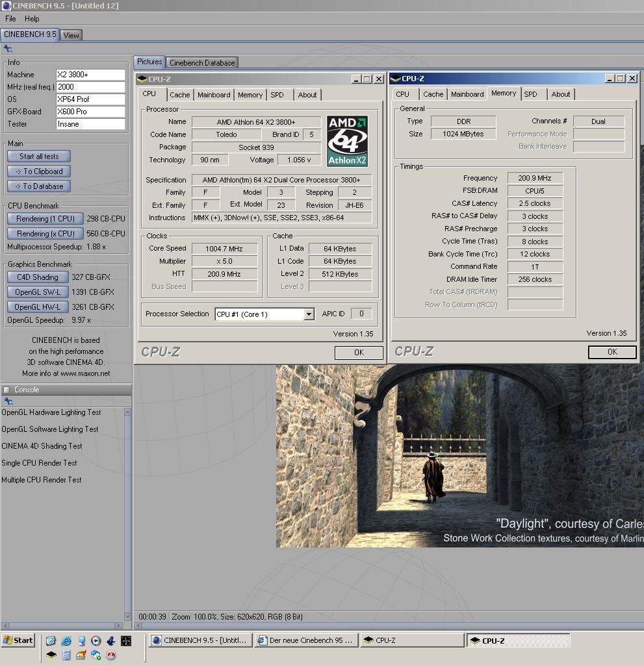Click the pin icon under the Console header
This screenshot has width=644, height=665.
8,401
